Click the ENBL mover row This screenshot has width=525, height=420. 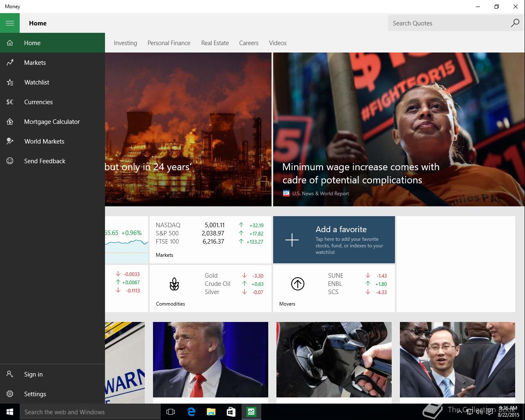pyautogui.click(x=357, y=283)
